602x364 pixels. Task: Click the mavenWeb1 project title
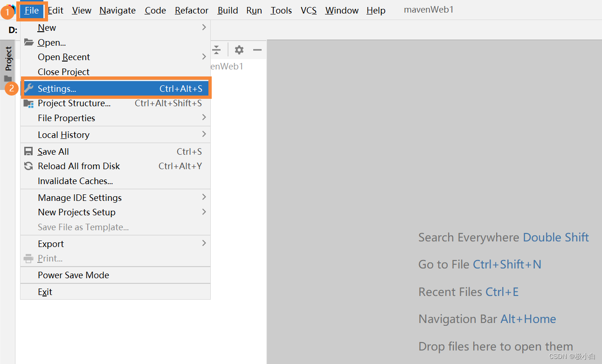(x=429, y=10)
